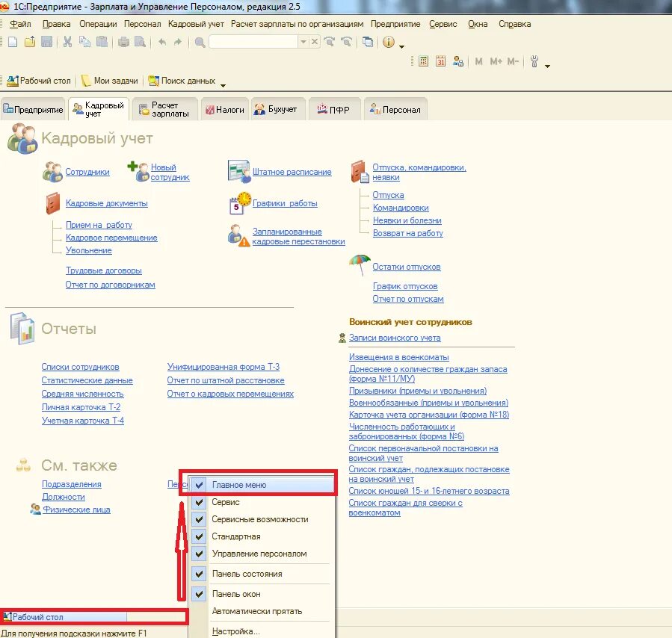Viewport: 672px width, 638px height.
Task: Click the Help info icon
Action: click(x=389, y=42)
